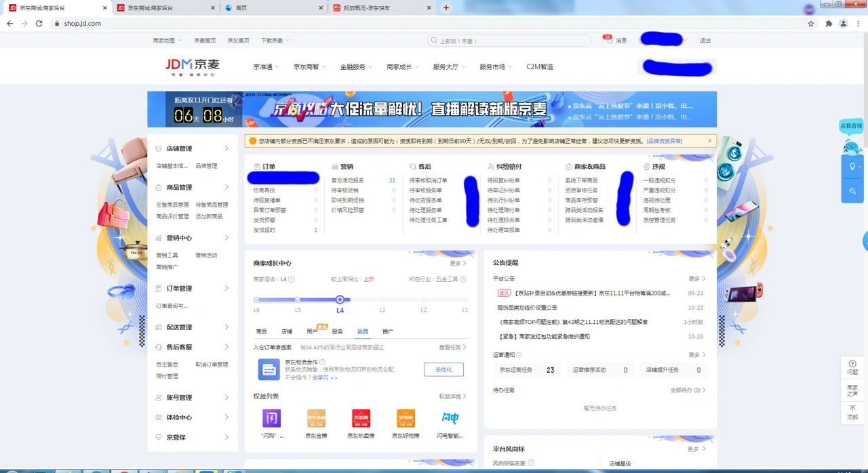Click the 京东物流合作 blue document icon

[269, 370]
